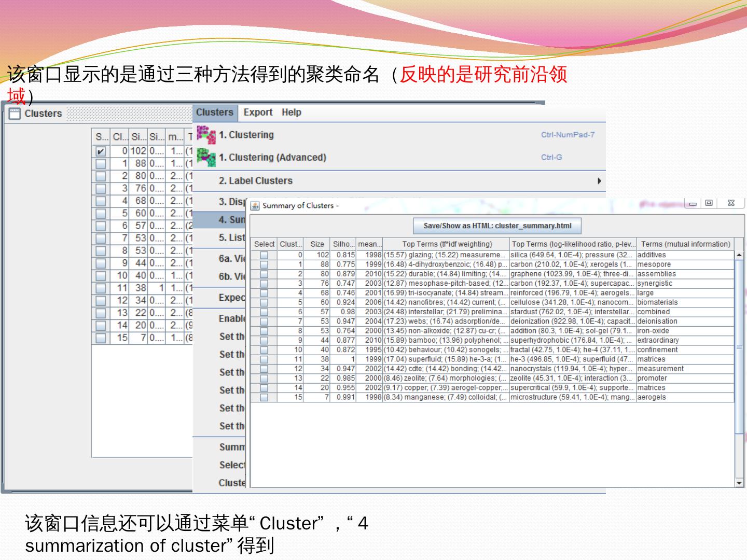Click the '(9.17) copper' cell
747x560 pixels.
click(x=447, y=388)
